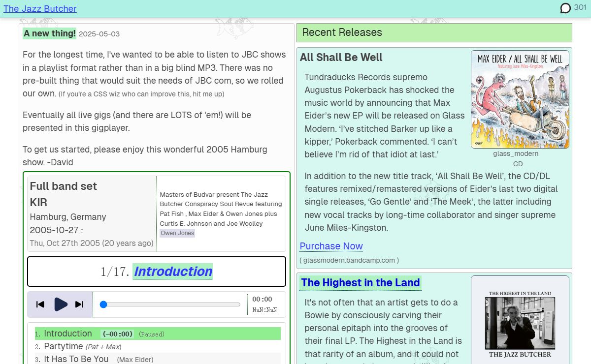Click the glassmodern.bandcamp.com text

349,260
